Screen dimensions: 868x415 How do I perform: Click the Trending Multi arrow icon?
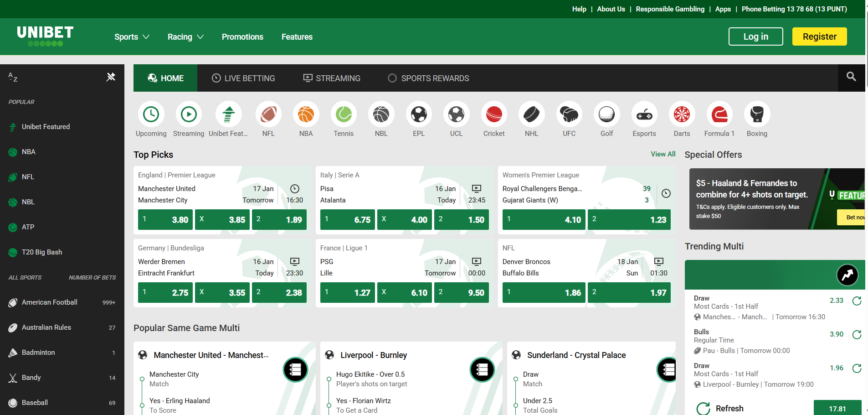847,275
